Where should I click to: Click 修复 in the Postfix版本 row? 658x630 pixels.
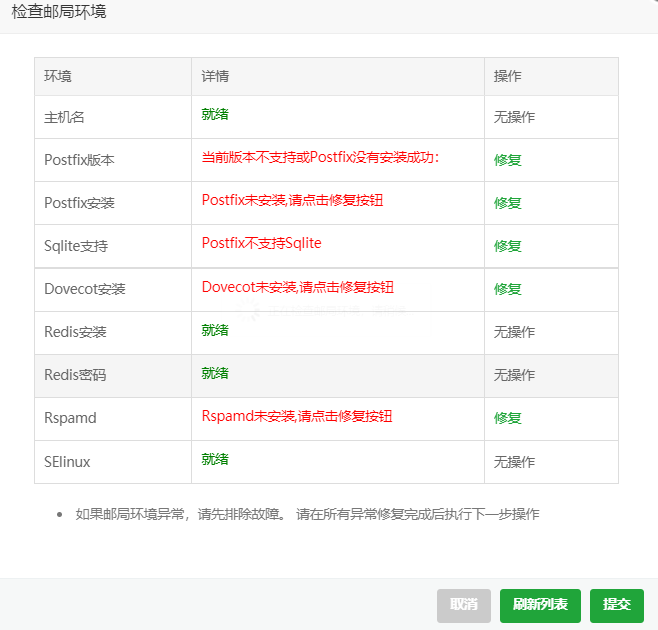point(507,160)
